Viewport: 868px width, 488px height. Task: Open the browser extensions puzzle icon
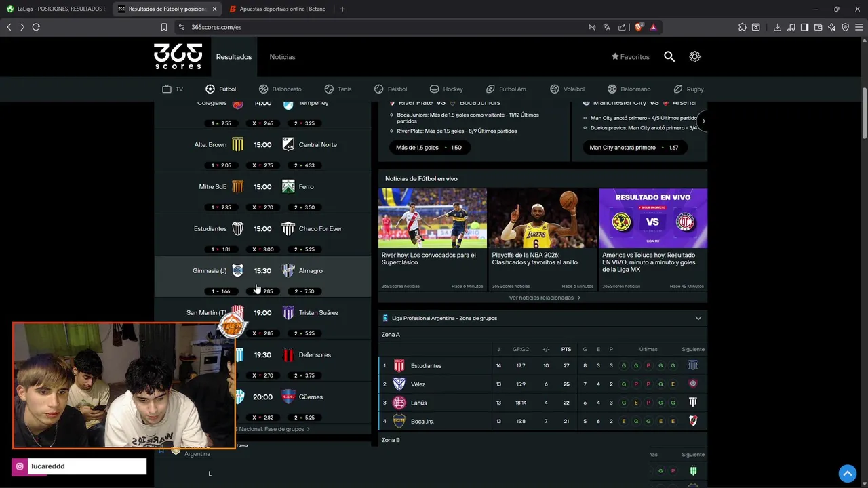(743, 27)
